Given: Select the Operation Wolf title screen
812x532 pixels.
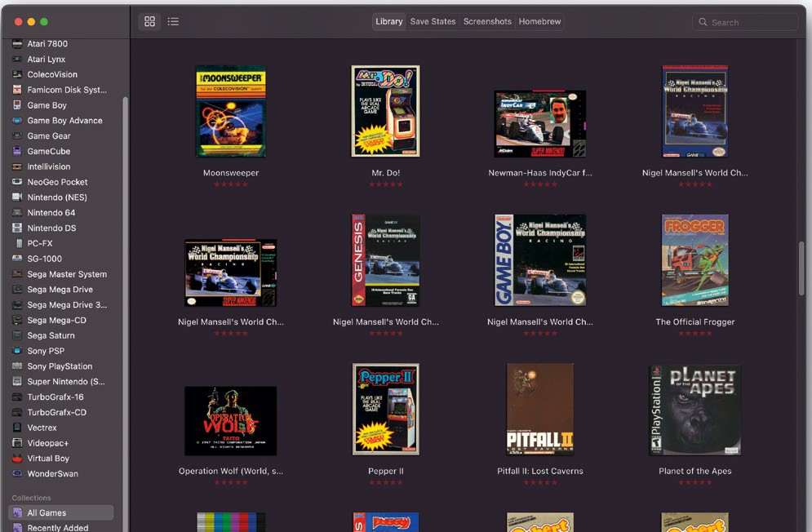Looking at the screenshot, I should (x=230, y=421).
